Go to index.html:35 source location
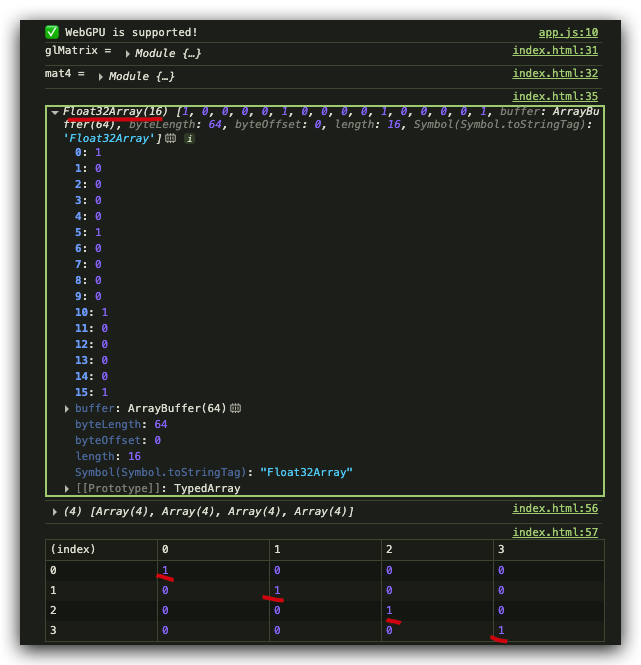 (x=555, y=96)
